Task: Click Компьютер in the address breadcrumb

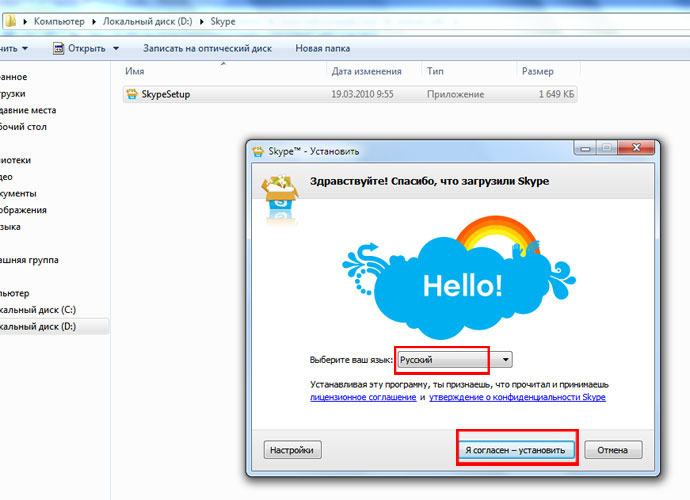Action: coord(59,22)
